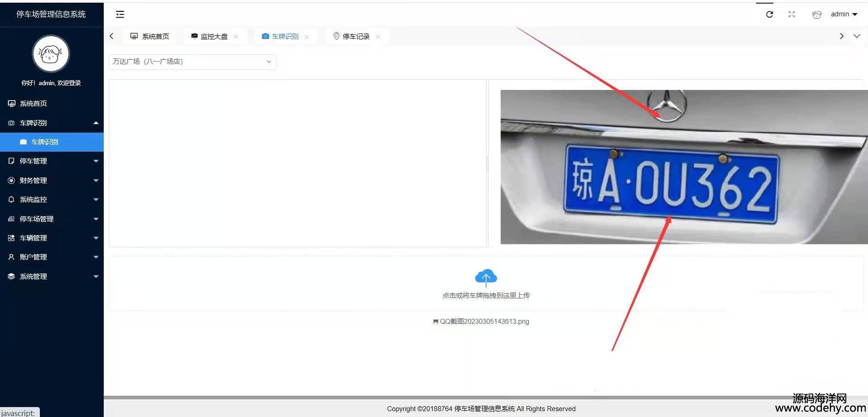
Task: Click the 停车场管理 sidebar icon
Action: tap(11, 219)
